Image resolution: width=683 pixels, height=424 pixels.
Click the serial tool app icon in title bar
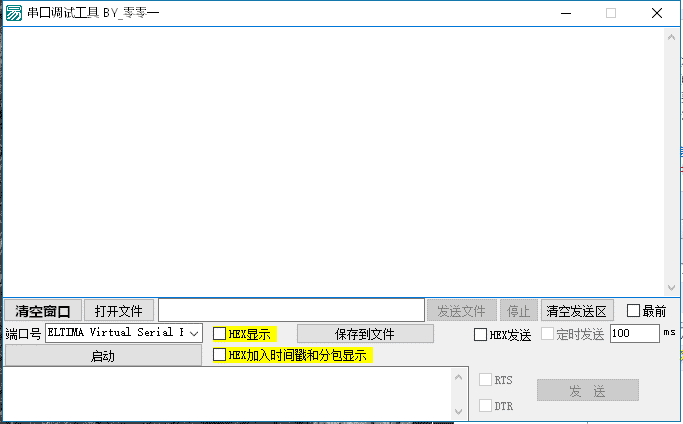pos(14,13)
